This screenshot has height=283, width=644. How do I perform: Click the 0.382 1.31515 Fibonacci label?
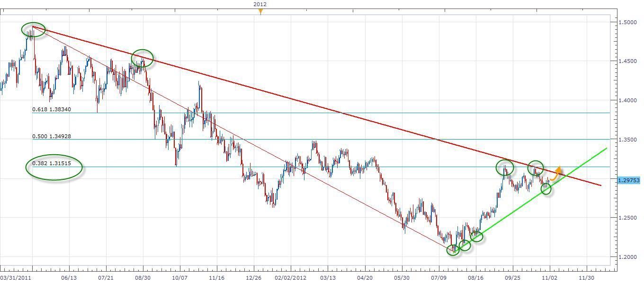coord(52,163)
